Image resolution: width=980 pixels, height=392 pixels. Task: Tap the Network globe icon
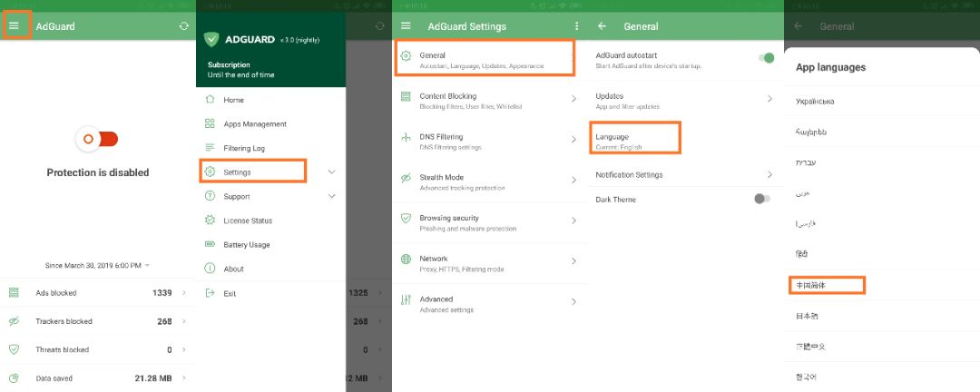[x=406, y=259]
